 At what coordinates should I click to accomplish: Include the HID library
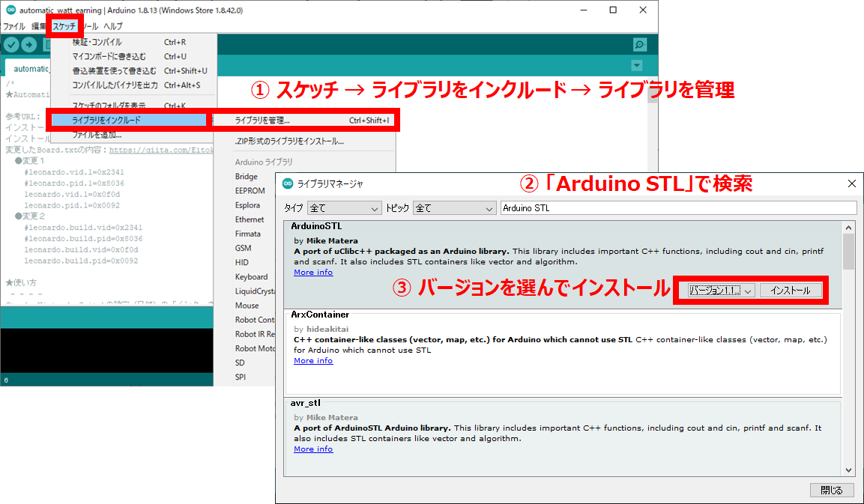[x=242, y=262]
